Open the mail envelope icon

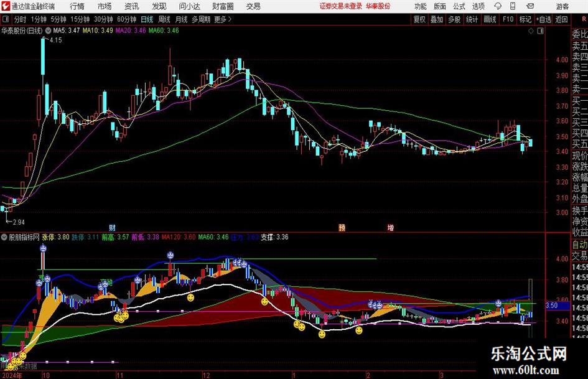point(530,6)
